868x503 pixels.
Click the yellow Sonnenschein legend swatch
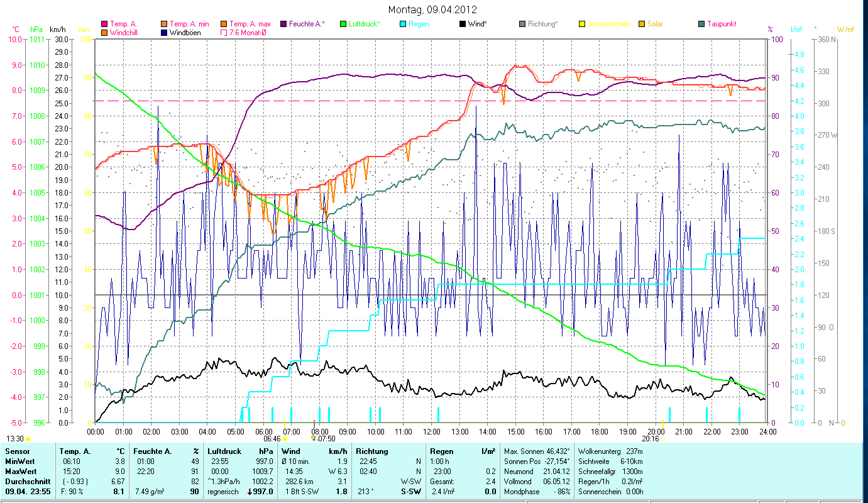(x=582, y=25)
